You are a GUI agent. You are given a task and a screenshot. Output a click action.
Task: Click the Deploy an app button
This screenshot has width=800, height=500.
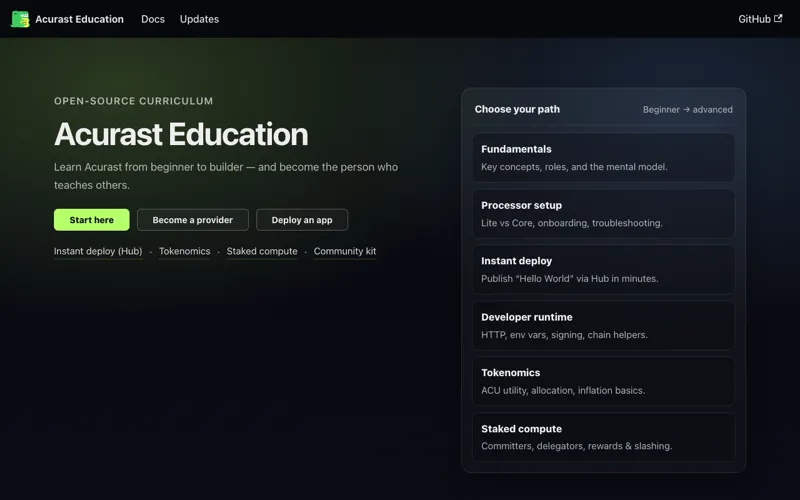[x=302, y=220]
